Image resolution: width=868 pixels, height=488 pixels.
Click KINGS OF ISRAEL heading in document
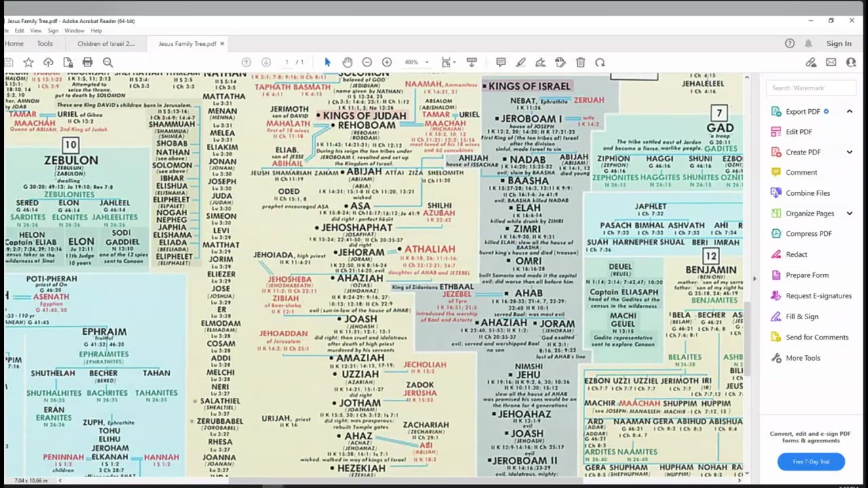click(x=530, y=86)
